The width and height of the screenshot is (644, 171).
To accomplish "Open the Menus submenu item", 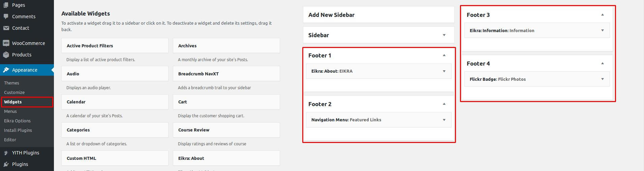I will [x=10, y=111].
